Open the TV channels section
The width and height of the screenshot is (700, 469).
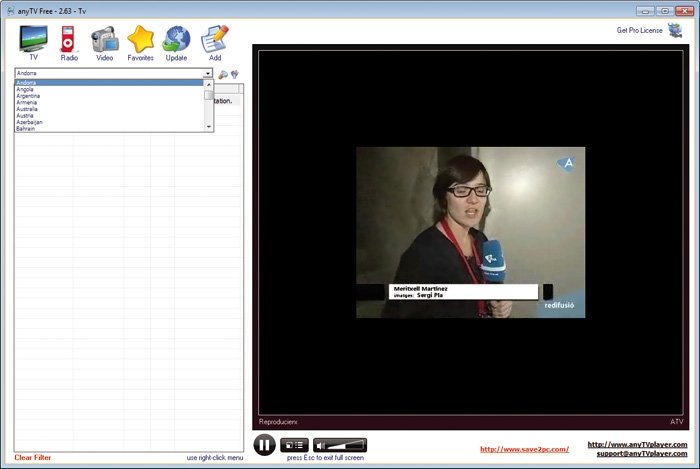(33, 42)
